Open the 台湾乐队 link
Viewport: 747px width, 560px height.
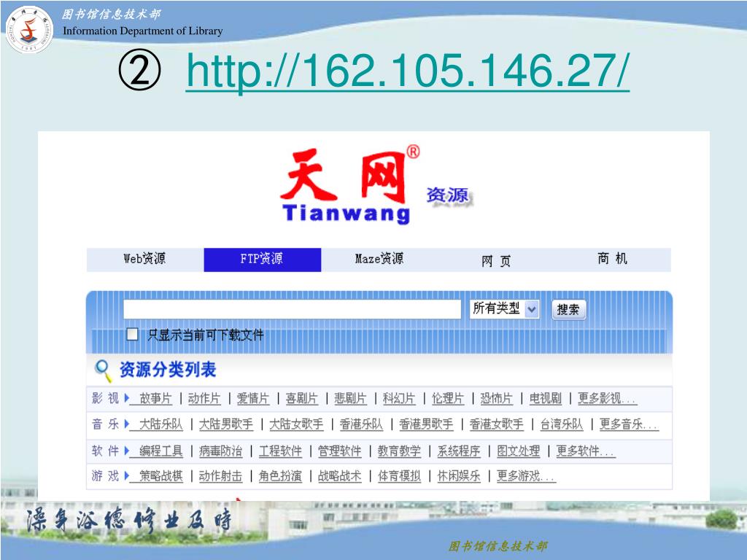561,424
